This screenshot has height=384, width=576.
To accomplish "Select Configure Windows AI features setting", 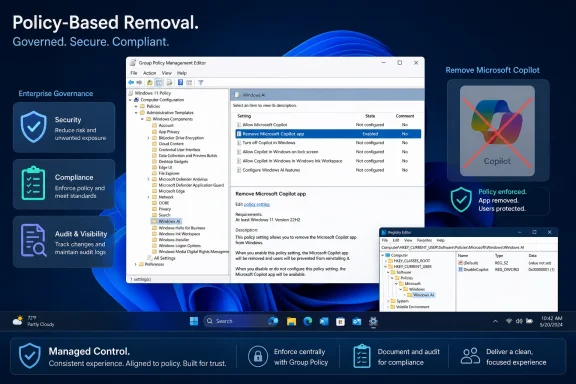I will [x=328, y=170].
